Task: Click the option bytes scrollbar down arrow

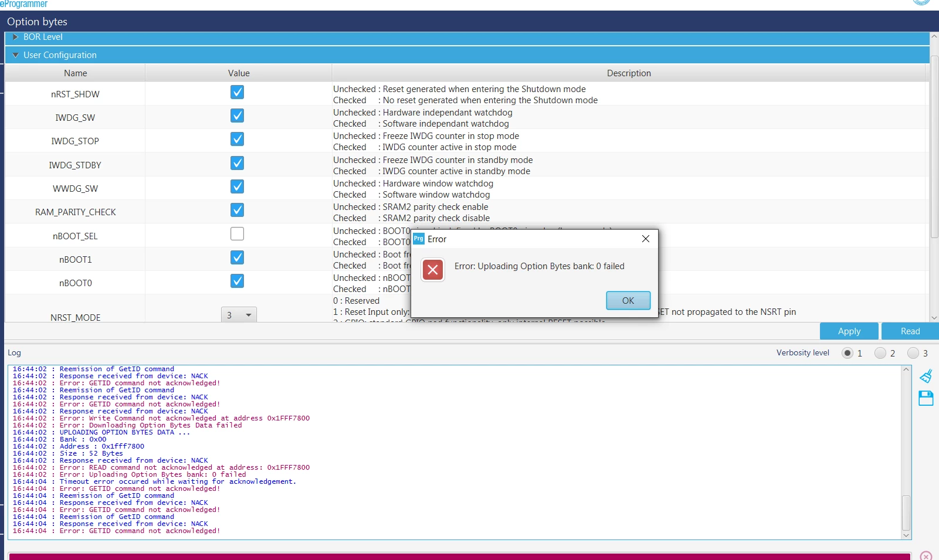Action: point(934,317)
